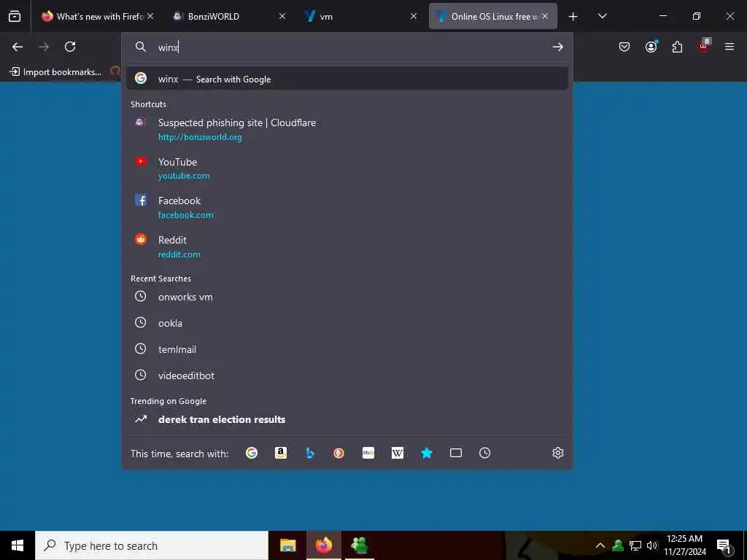
Task: Select Online OS Linux free tab
Action: [x=493, y=17]
